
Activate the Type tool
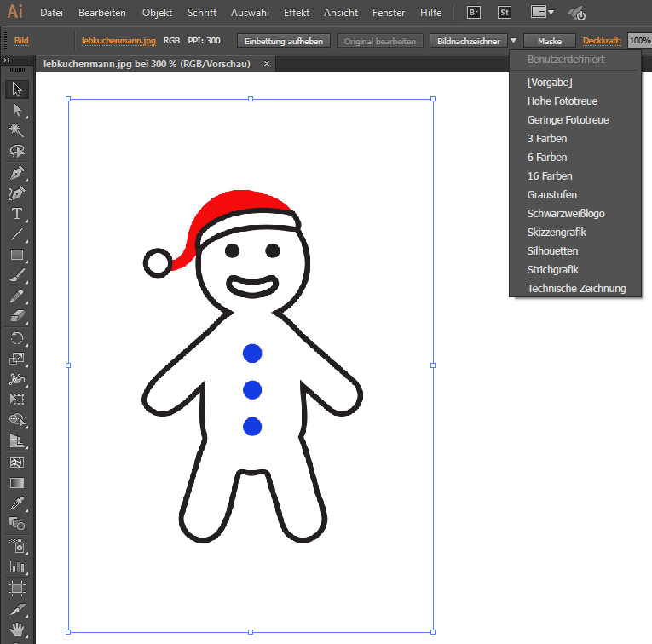point(16,214)
